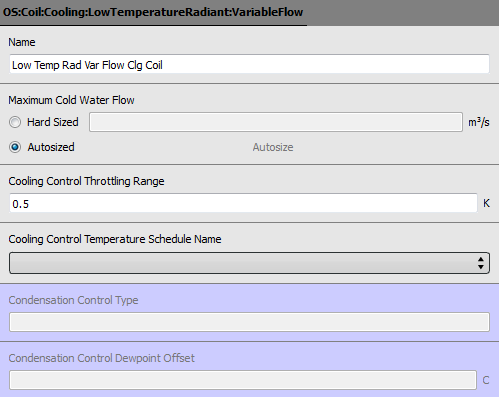Screen dimensions: 500x397
Task: Click the grayed Autosize text
Action: 273,147
